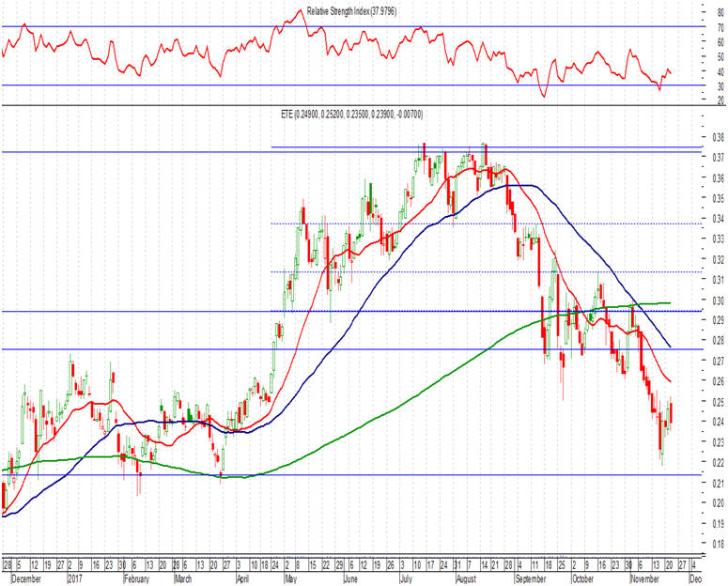The height and width of the screenshot is (586, 728).
Task: Click the 0.35 price axis label
Action: 719,199
